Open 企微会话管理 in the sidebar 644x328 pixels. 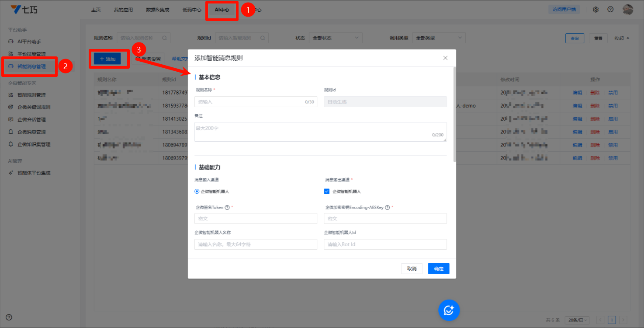[x=31, y=119]
